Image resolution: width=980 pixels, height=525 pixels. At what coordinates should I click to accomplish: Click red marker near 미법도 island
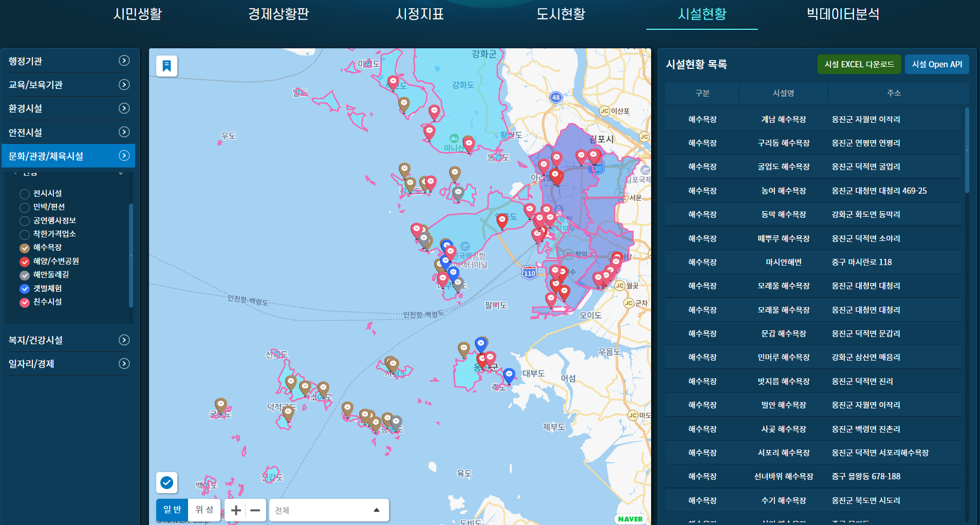pyautogui.click(x=393, y=82)
